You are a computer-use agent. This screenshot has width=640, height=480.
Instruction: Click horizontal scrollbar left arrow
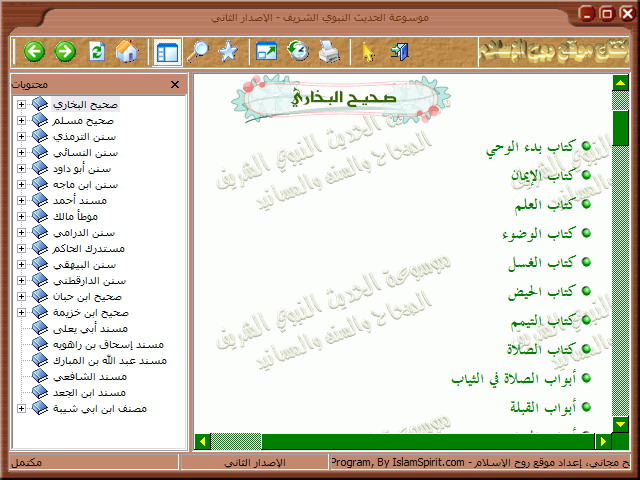click(x=202, y=441)
